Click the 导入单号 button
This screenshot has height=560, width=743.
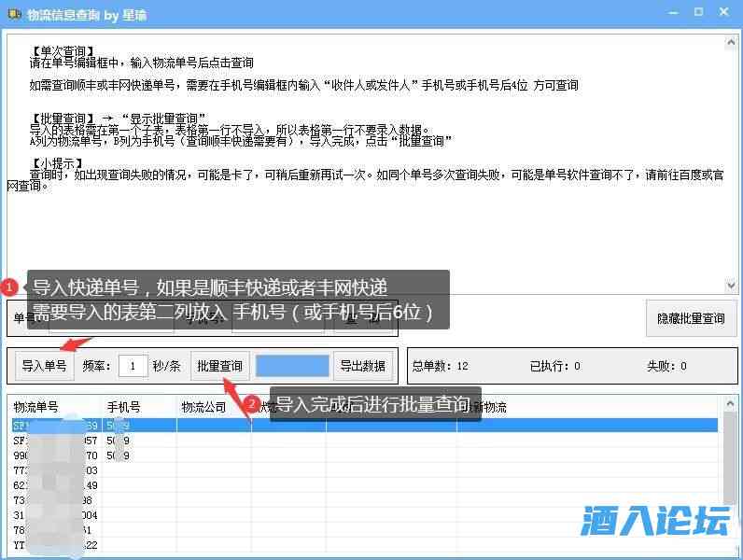pos(45,366)
